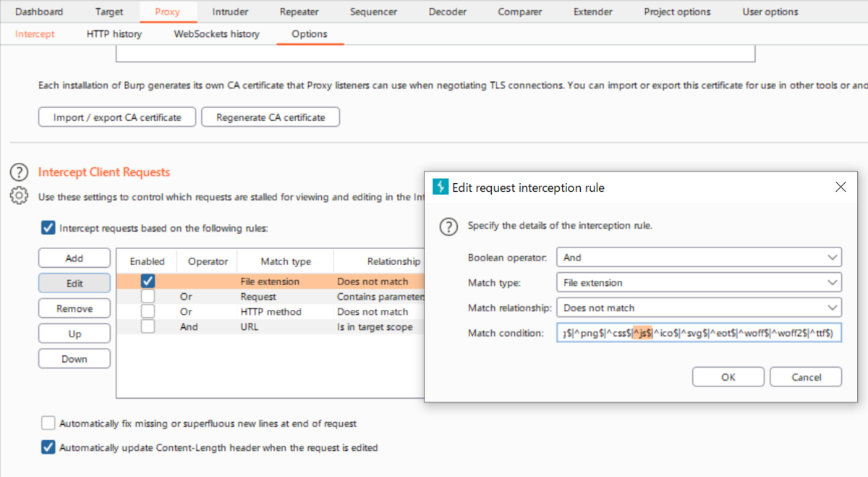Enable the Request contains parameters rule
Screen dimensions: 868x477
point(148,296)
